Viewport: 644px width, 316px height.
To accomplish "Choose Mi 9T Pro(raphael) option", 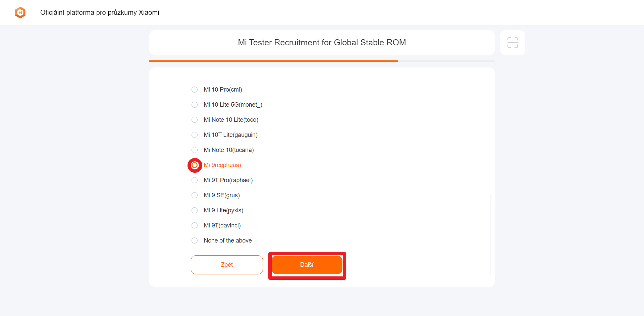I will click(x=195, y=180).
